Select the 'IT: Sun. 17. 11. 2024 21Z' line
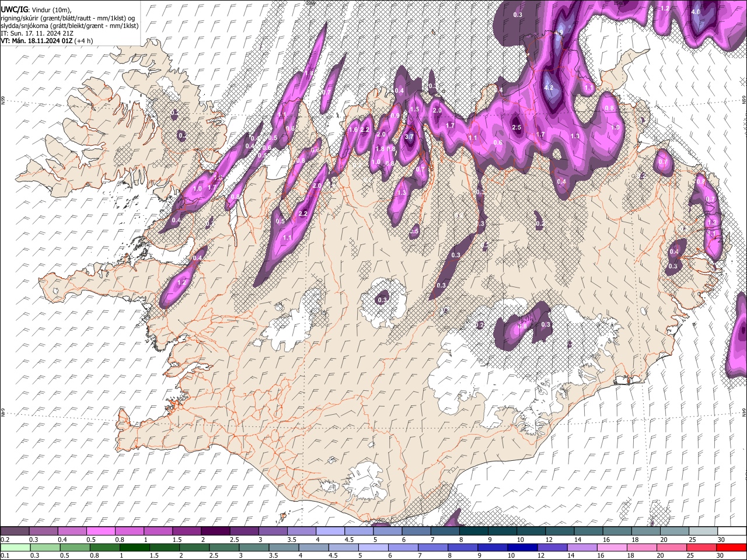Screen dimensions: 747x560 pyautogui.click(x=37, y=34)
